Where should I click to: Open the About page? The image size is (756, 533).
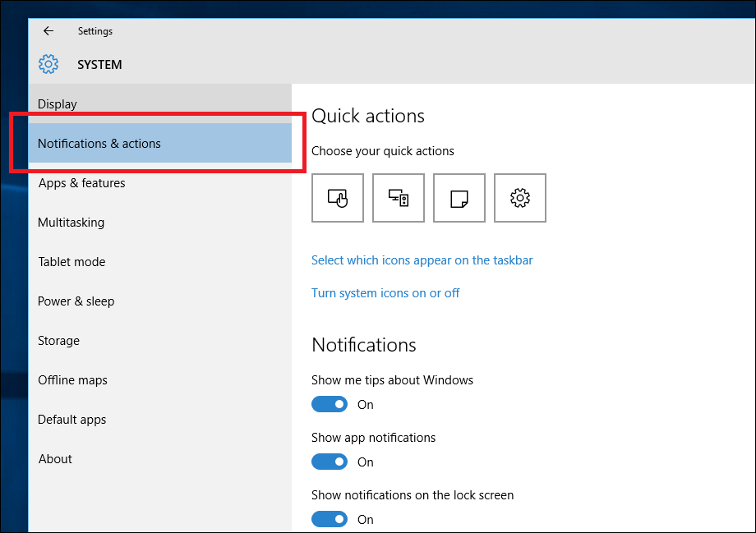tap(160, 459)
